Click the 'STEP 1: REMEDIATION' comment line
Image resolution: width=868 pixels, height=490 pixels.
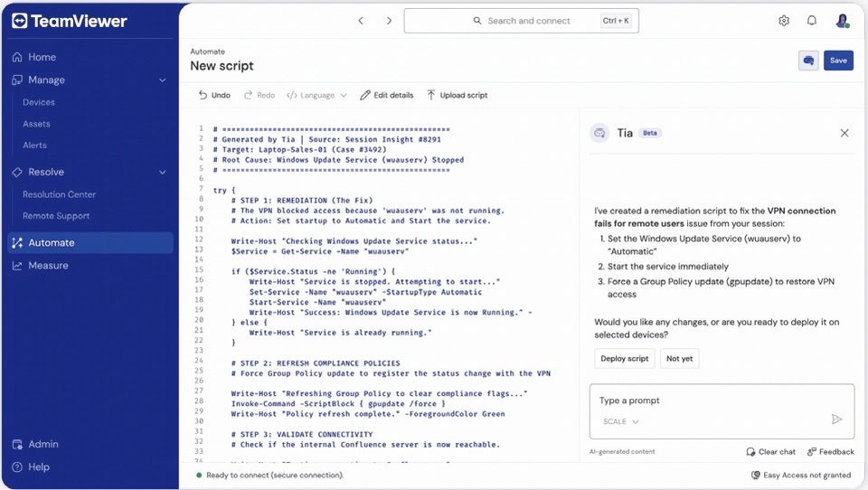point(302,201)
